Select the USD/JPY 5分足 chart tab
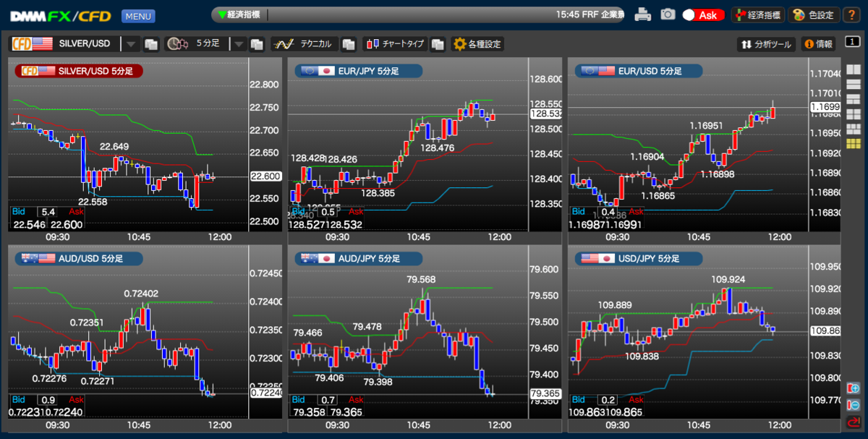 pos(639,258)
